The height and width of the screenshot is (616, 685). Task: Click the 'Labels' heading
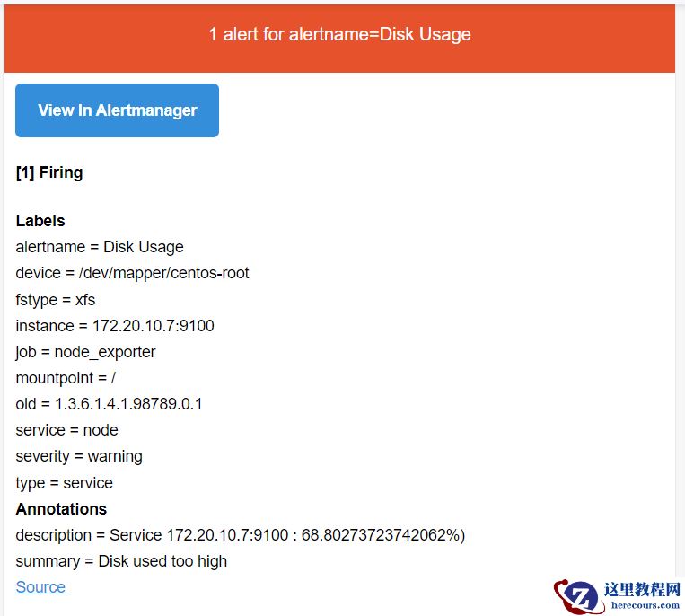tap(40, 221)
